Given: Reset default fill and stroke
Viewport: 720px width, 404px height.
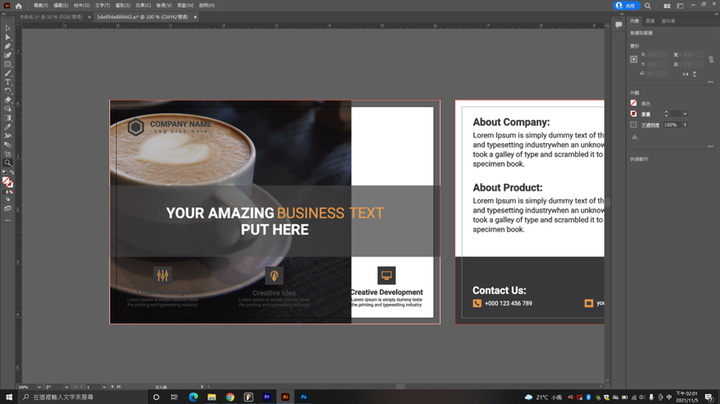Looking at the screenshot, I should 4,173.
